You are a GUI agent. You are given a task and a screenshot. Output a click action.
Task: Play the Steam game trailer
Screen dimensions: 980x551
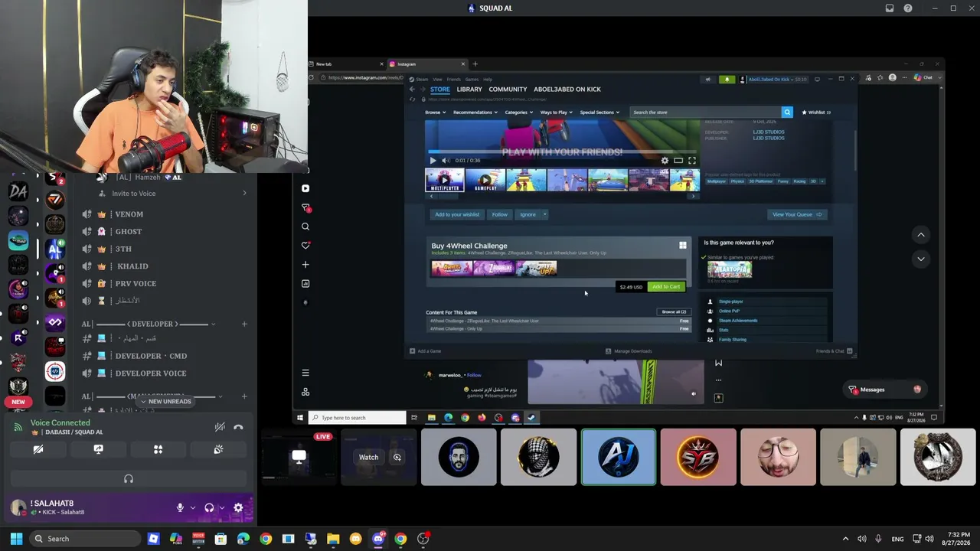click(433, 161)
